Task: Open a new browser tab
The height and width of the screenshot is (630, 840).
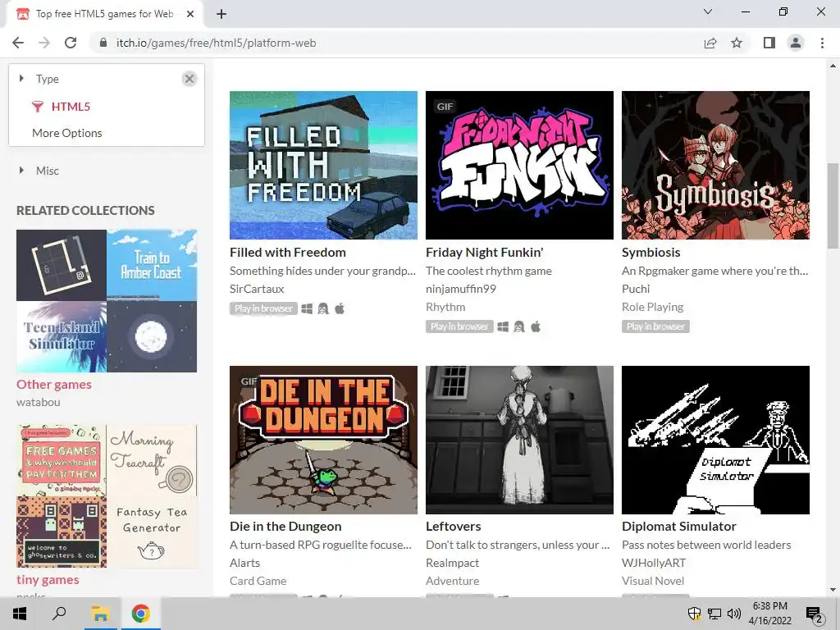Action: pos(221,14)
